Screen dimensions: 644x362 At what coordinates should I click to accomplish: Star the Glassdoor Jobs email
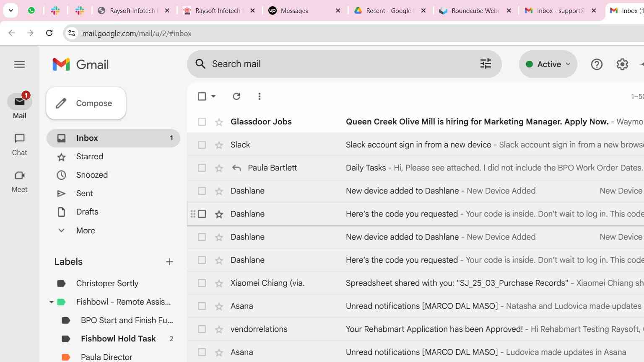219,122
